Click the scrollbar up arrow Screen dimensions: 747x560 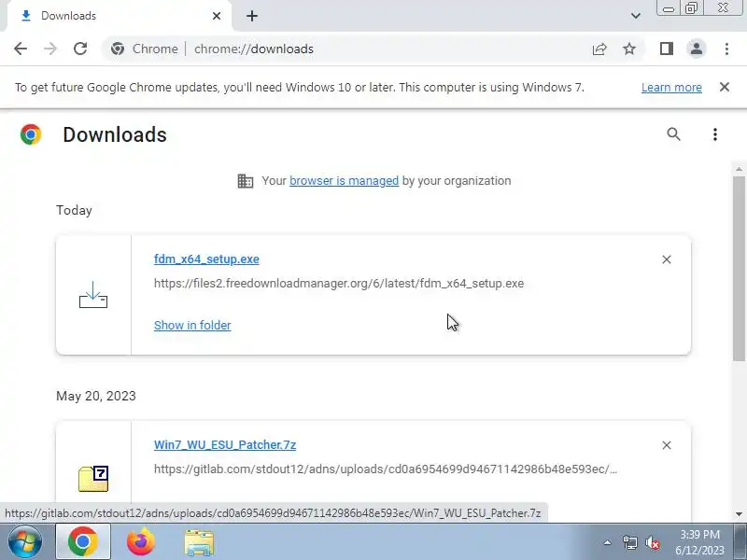pos(739,169)
